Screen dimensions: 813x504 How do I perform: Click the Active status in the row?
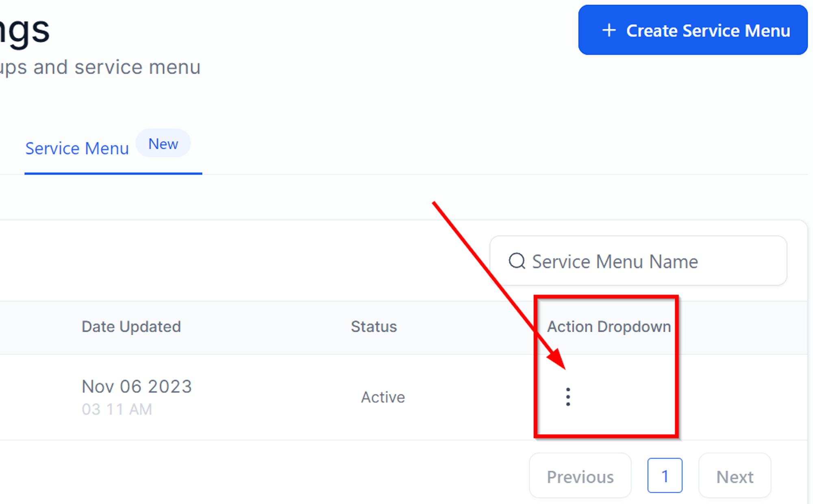click(x=383, y=397)
